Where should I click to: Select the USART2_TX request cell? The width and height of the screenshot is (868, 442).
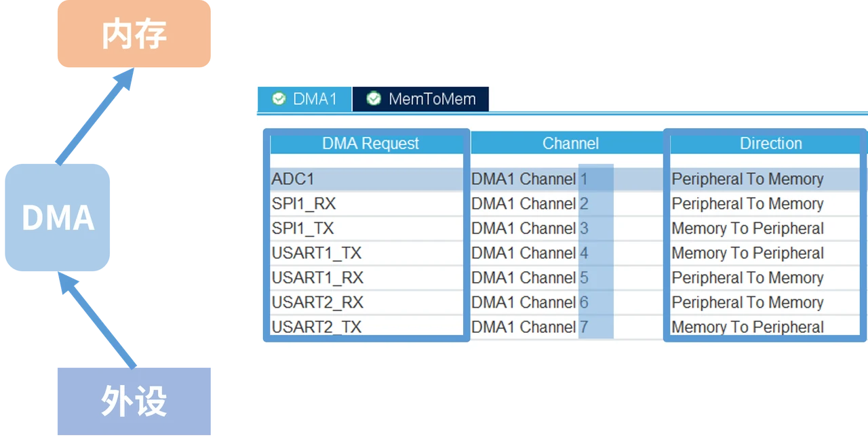click(x=367, y=327)
